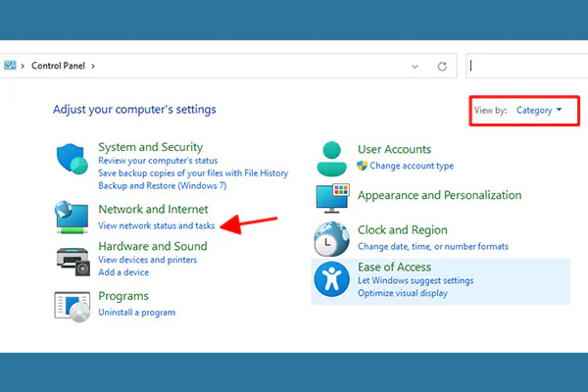Open Hardware and Sound category
Screen dimensions: 588x392
(153, 246)
